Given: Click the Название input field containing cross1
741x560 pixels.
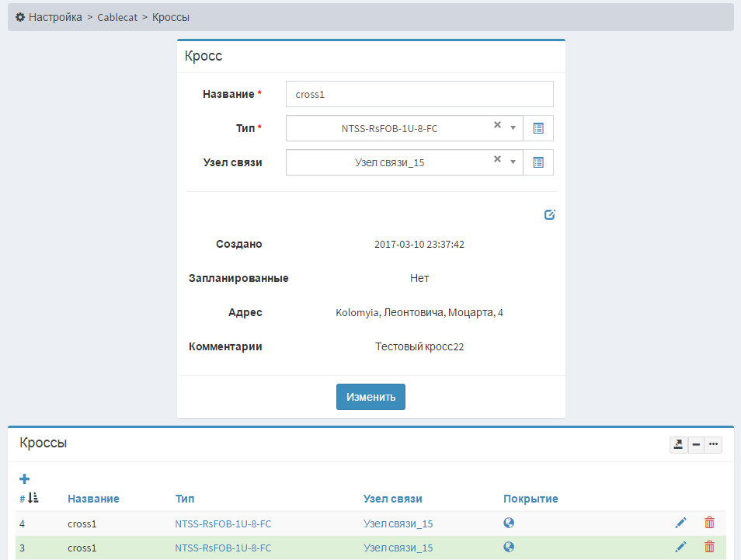Looking at the screenshot, I should 419,94.
